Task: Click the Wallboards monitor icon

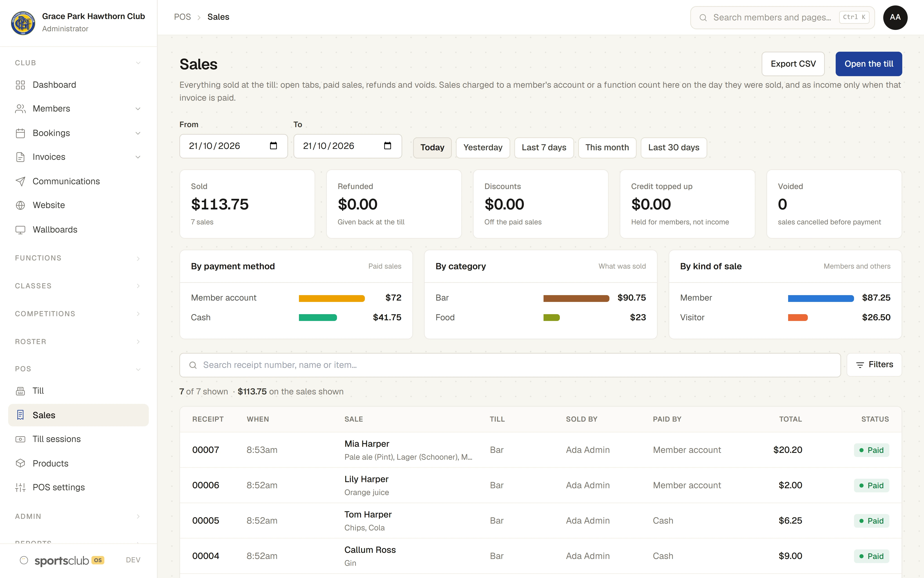Action: pos(20,230)
